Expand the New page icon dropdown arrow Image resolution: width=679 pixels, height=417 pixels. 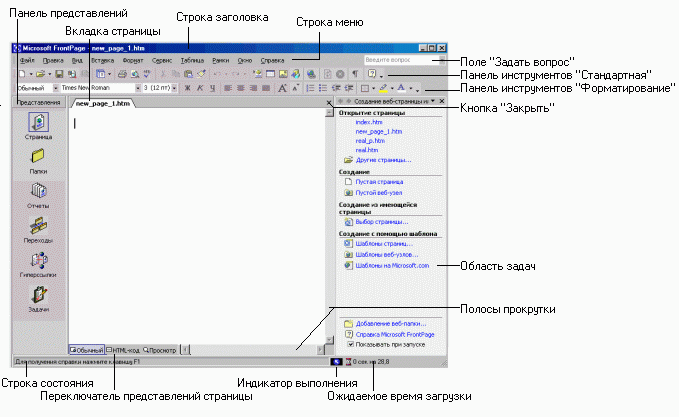[x=31, y=74]
